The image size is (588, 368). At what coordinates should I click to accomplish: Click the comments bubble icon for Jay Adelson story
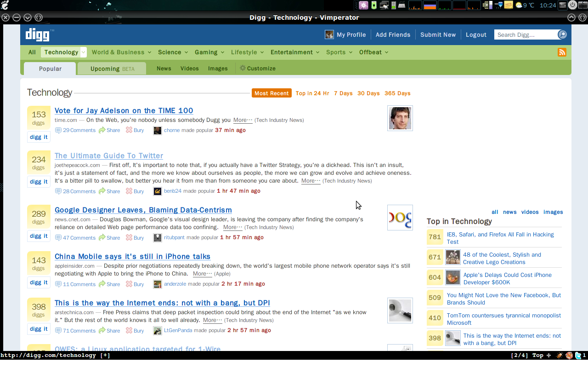[x=58, y=130]
